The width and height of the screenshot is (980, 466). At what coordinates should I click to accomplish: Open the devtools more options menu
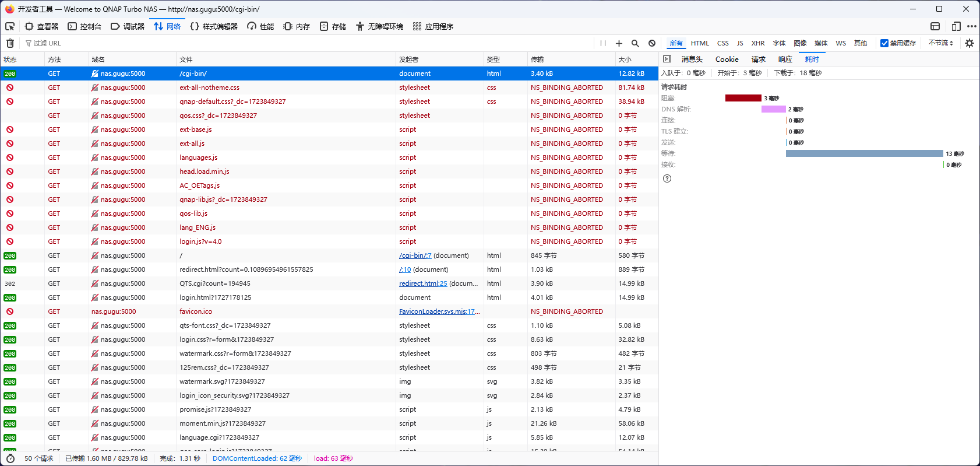click(x=972, y=26)
